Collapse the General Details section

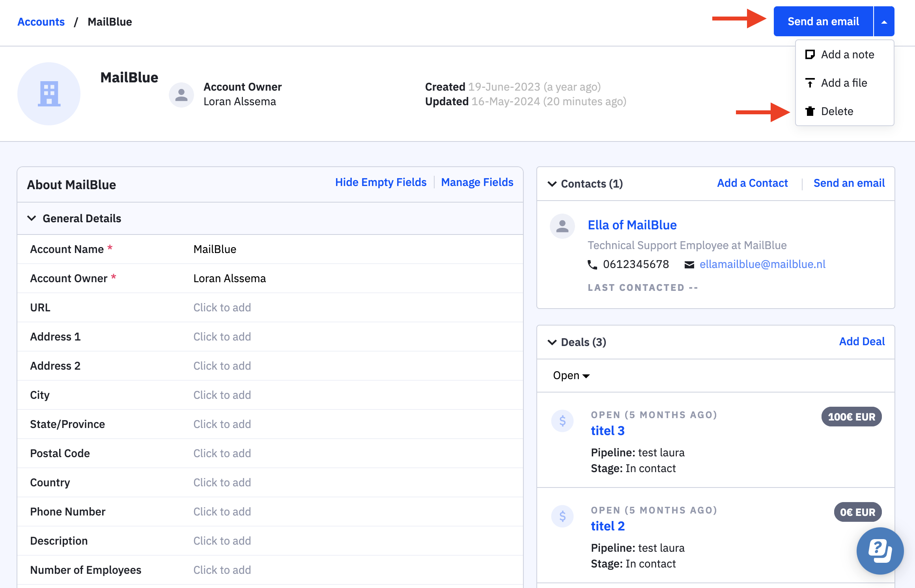tap(32, 218)
